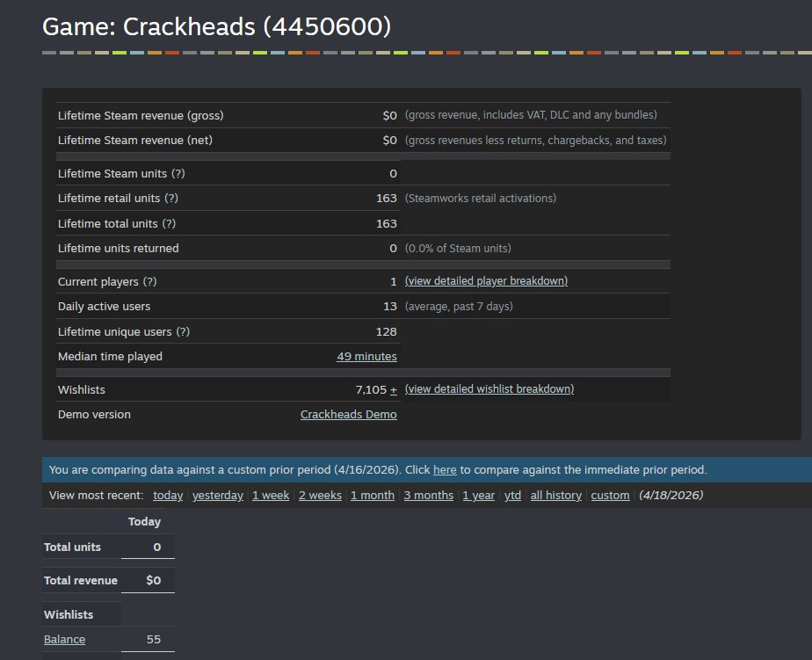
Task: Click the 'Today' column header
Action: click(144, 522)
